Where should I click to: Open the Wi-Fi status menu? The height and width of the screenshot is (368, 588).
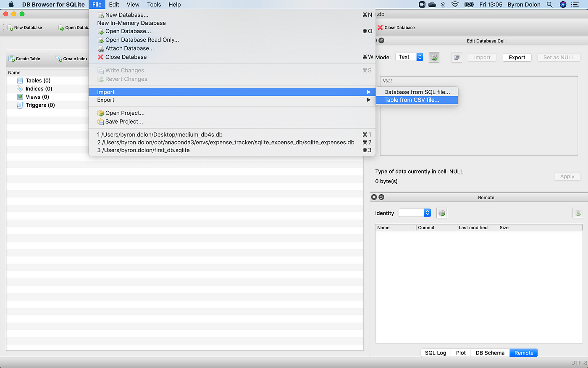point(455,5)
